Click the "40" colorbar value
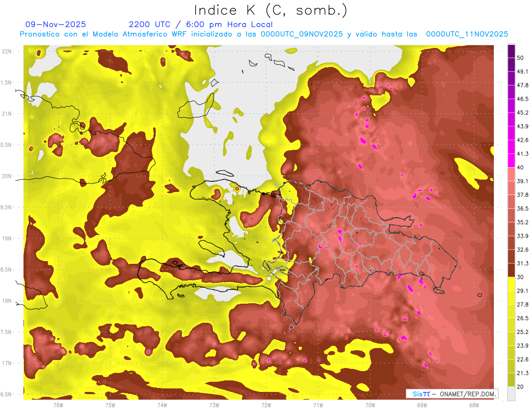 click(520, 168)
